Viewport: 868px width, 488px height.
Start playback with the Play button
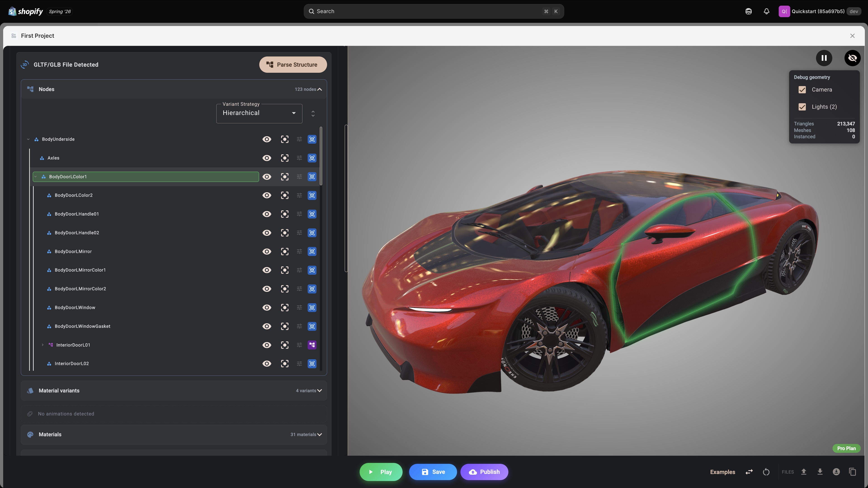coord(381,472)
